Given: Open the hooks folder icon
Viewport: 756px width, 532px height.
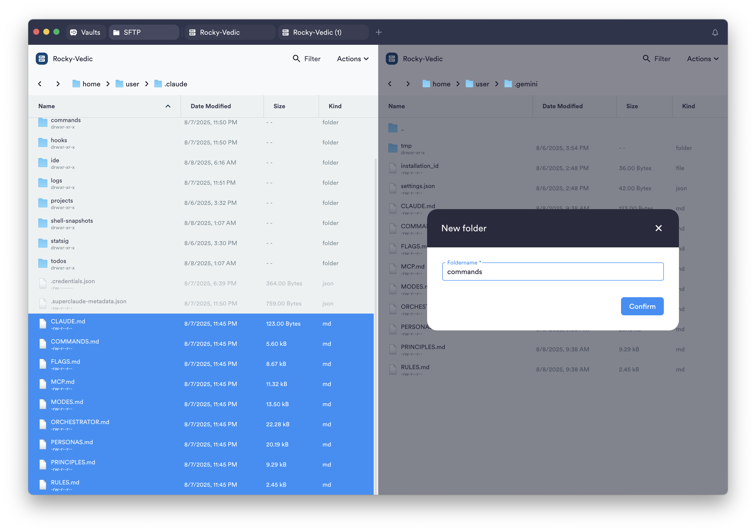Looking at the screenshot, I should (x=43, y=142).
